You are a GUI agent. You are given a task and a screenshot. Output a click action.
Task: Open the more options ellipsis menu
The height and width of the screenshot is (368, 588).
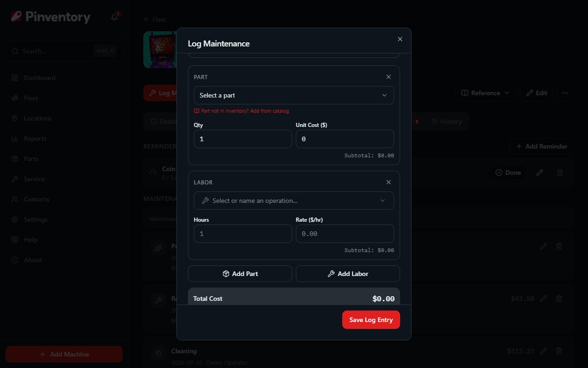(565, 93)
